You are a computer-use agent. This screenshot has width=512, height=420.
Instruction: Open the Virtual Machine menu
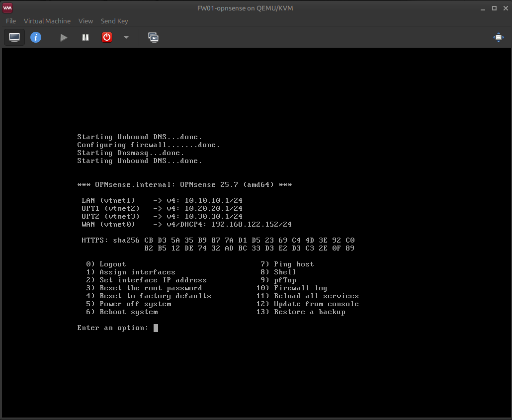tap(47, 21)
